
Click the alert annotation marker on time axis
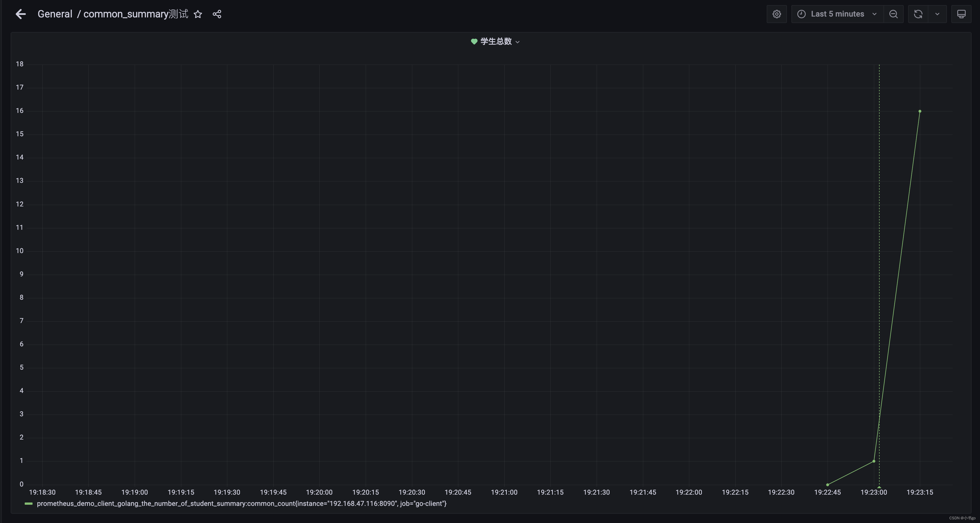(x=879, y=487)
